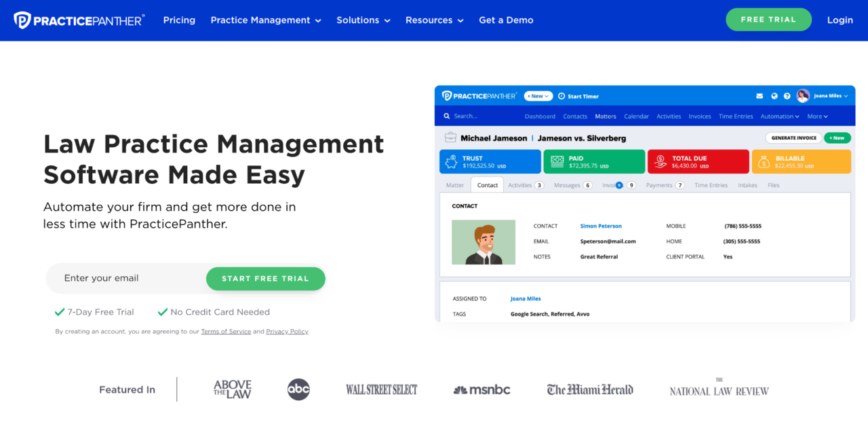Open the Terms of Service link
Screen dimensions: 868x447
pos(226,332)
